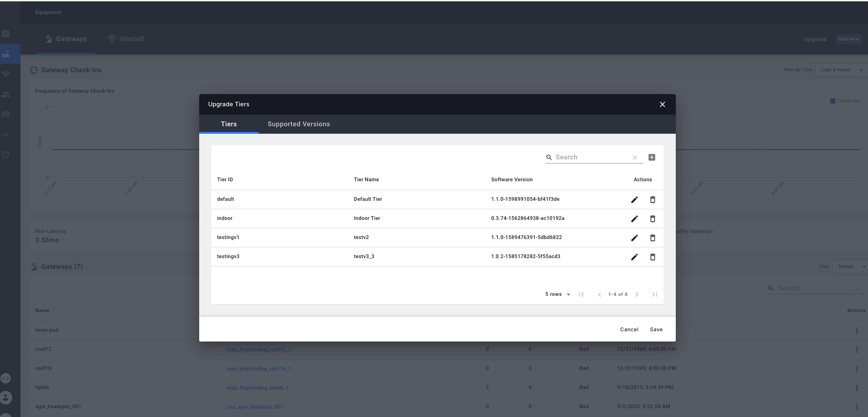868x417 pixels.
Task: Cancel the upgrade tiers dialog
Action: tap(629, 329)
